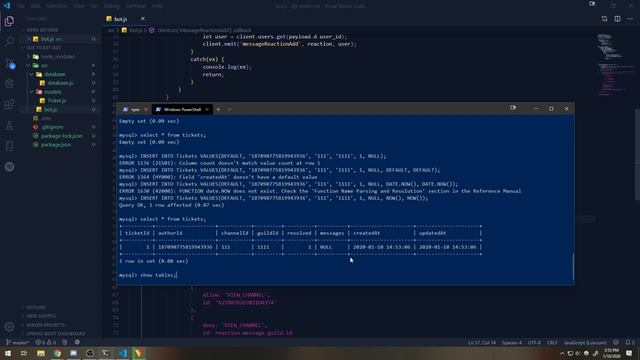
Task: Open the Selection menu
Action: [56, 6]
